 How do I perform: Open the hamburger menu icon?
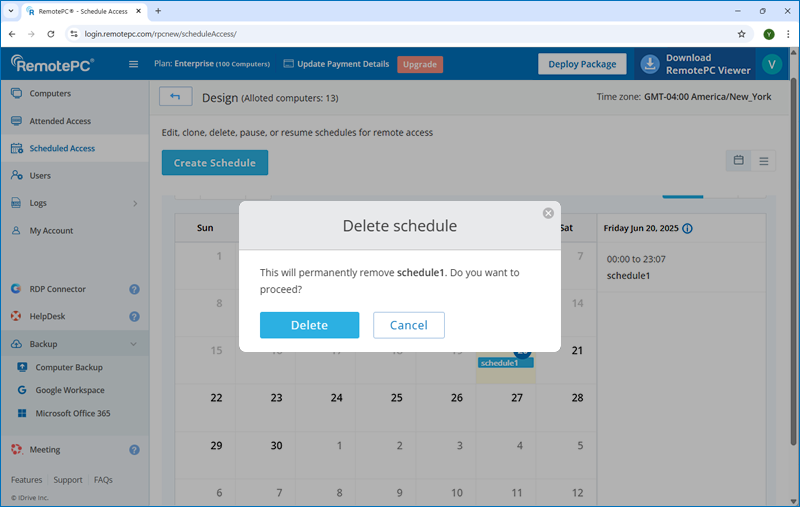tap(134, 65)
